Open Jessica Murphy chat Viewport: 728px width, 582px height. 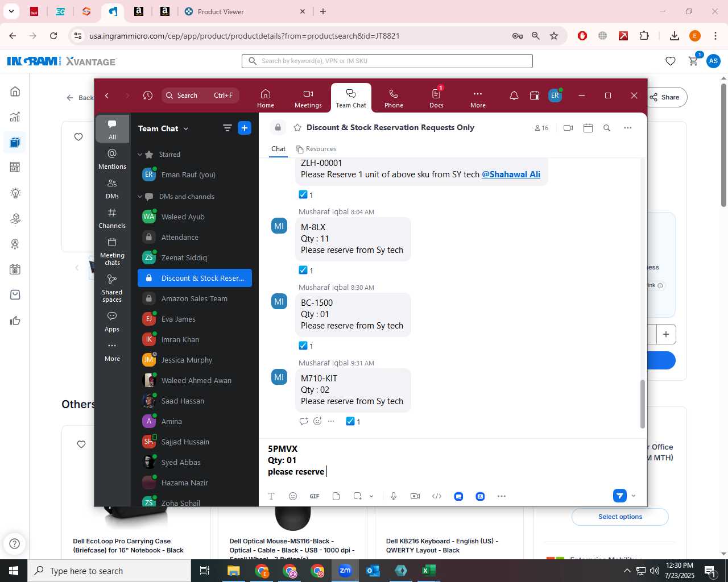[195, 360]
